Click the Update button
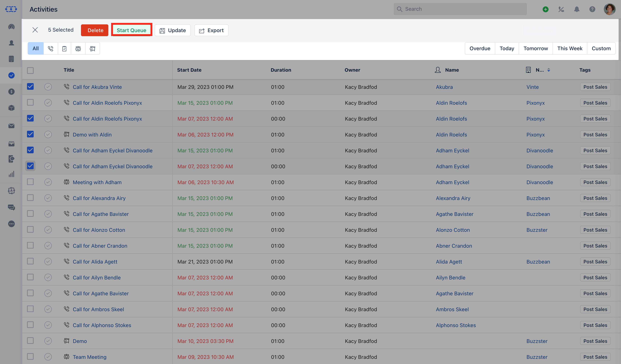This screenshot has height=364, width=621. 173,30
